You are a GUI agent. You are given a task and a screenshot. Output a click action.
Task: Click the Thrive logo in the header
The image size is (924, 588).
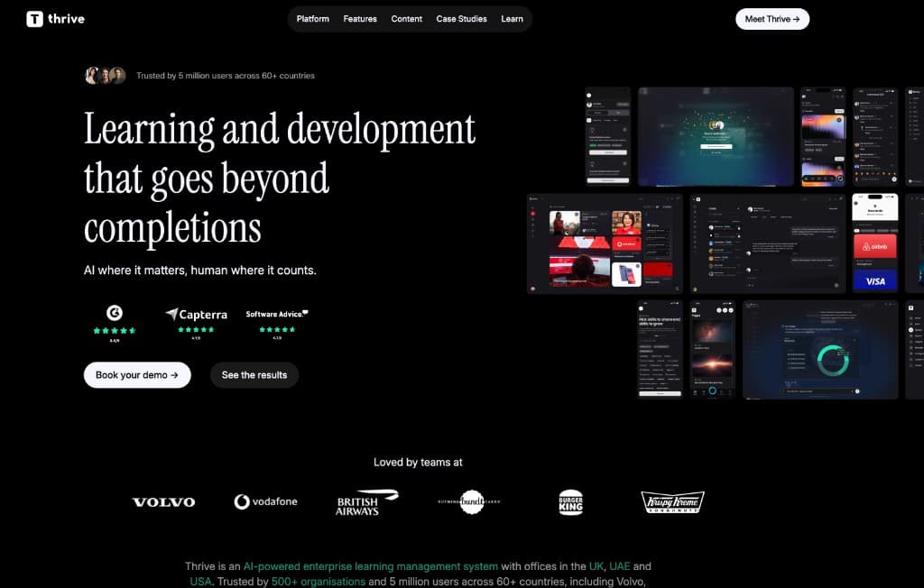click(55, 19)
